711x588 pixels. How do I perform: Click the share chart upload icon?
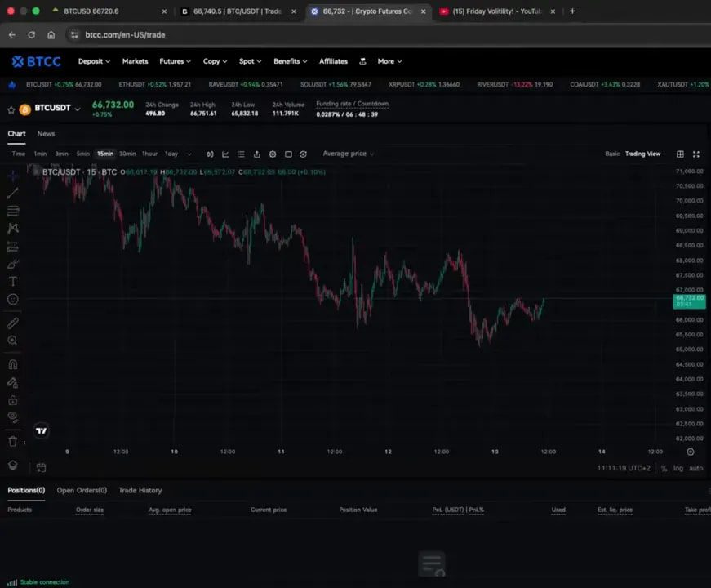point(256,154)
